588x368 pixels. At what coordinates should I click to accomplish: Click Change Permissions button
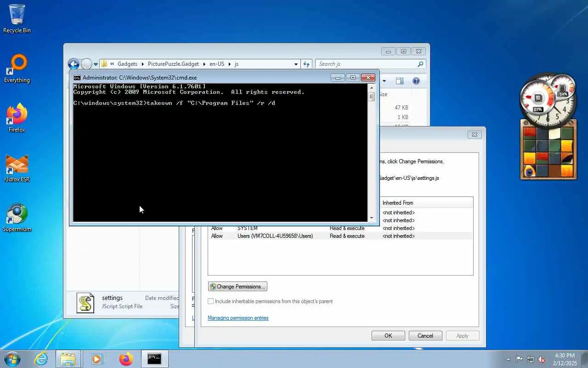pos(237,287)
